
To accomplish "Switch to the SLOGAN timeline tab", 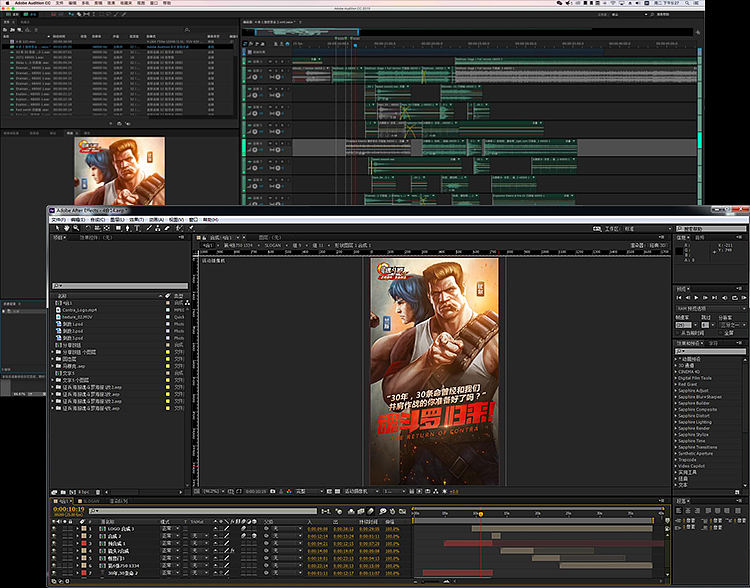I will pos(89,501).
